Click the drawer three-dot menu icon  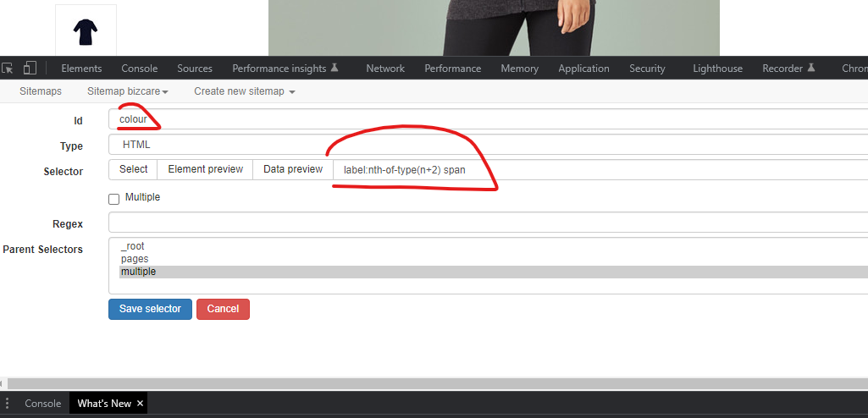pos(8,404)
